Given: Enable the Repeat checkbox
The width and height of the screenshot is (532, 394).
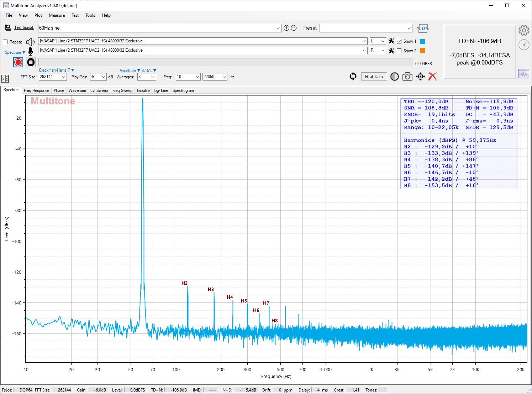Looking at the screenshot, I should 5,42.
